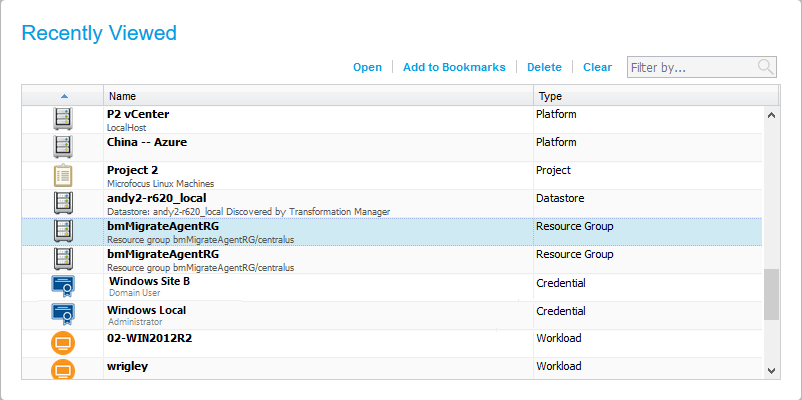Click the wrigley workload icon
This screenshot has width=802, height=400.
[63, 370]
